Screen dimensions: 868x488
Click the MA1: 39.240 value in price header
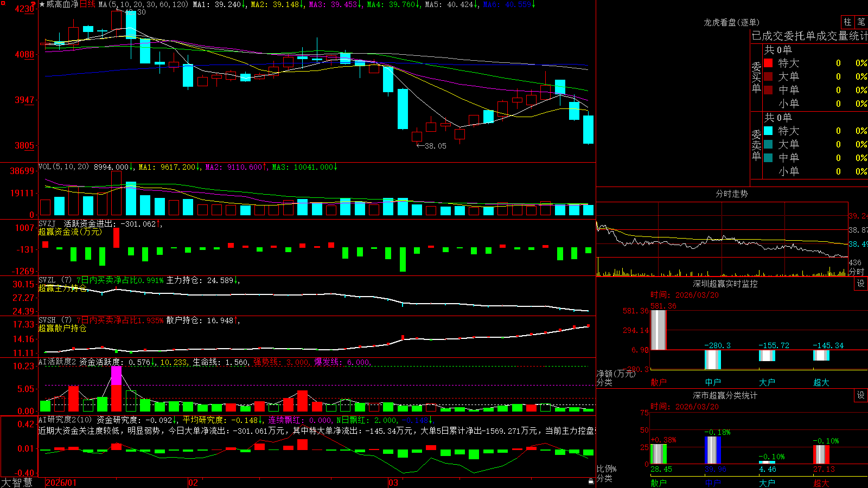coord(218,4)
